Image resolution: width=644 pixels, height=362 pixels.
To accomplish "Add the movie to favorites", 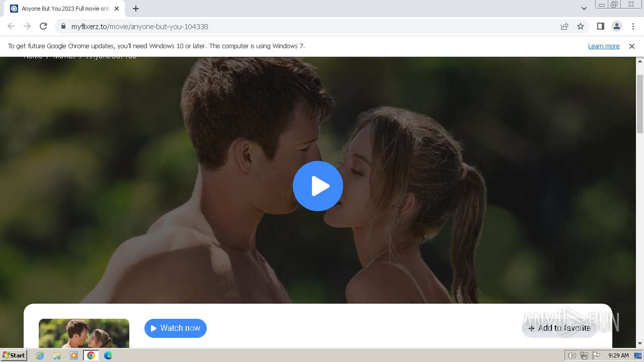I will [559, 328].
